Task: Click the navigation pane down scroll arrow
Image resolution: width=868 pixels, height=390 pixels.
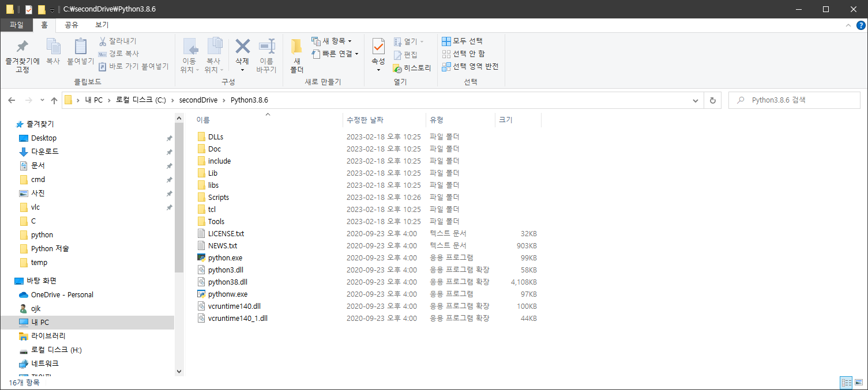Action: pos(179,372)
